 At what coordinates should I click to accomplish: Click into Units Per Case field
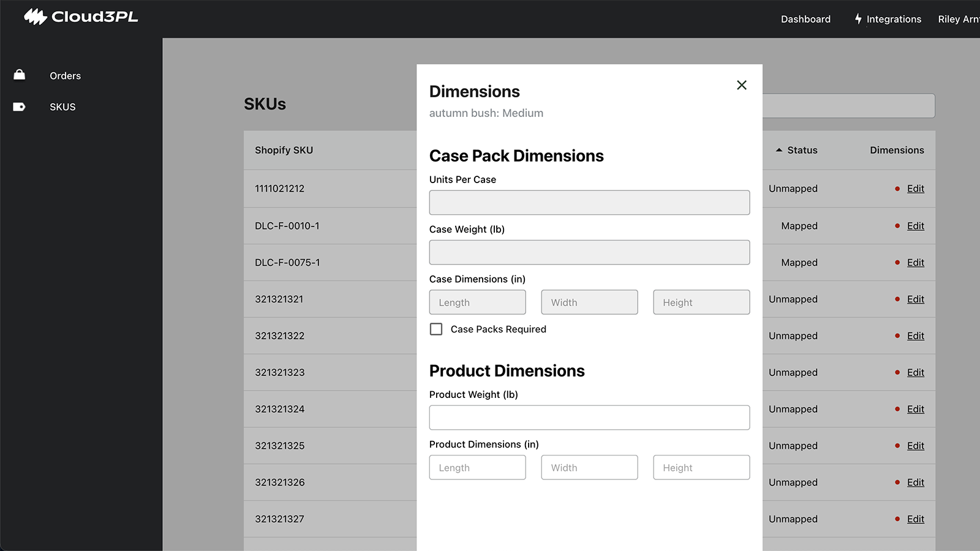[589, 203]
